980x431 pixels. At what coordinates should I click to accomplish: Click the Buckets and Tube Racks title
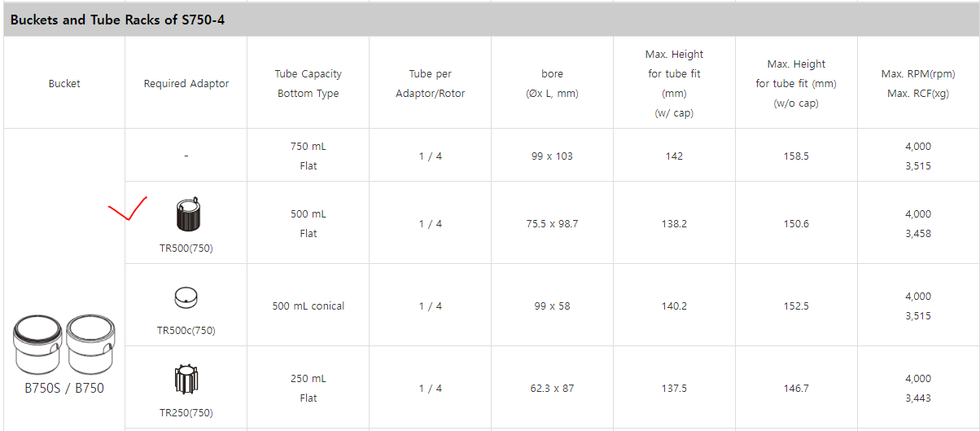(117, 20)
